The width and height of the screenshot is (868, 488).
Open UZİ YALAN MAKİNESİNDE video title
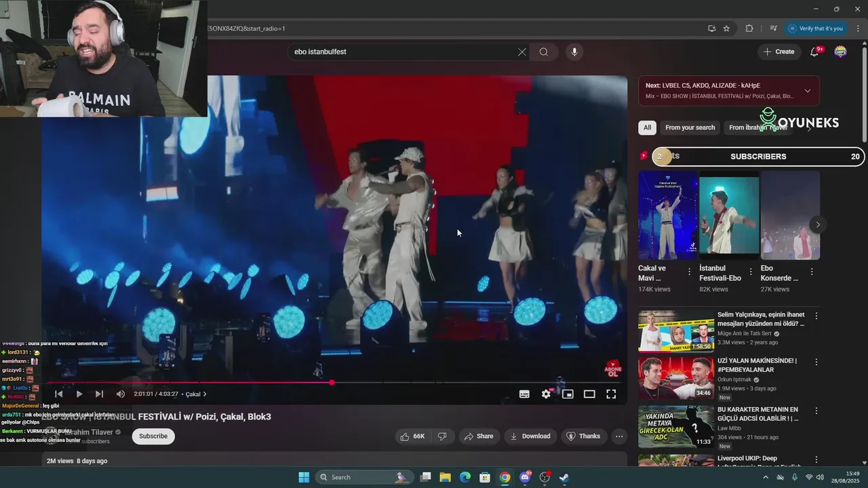click(757, 365)
